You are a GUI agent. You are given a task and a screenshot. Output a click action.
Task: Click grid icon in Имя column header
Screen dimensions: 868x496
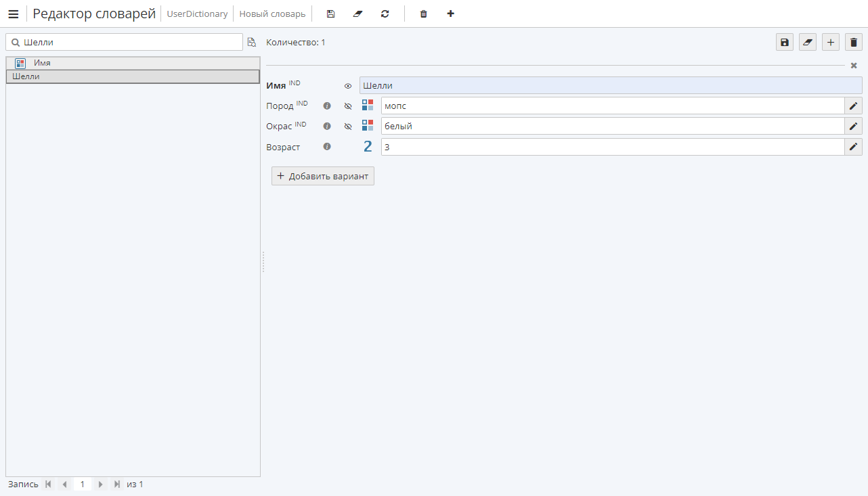click(20, 63)
